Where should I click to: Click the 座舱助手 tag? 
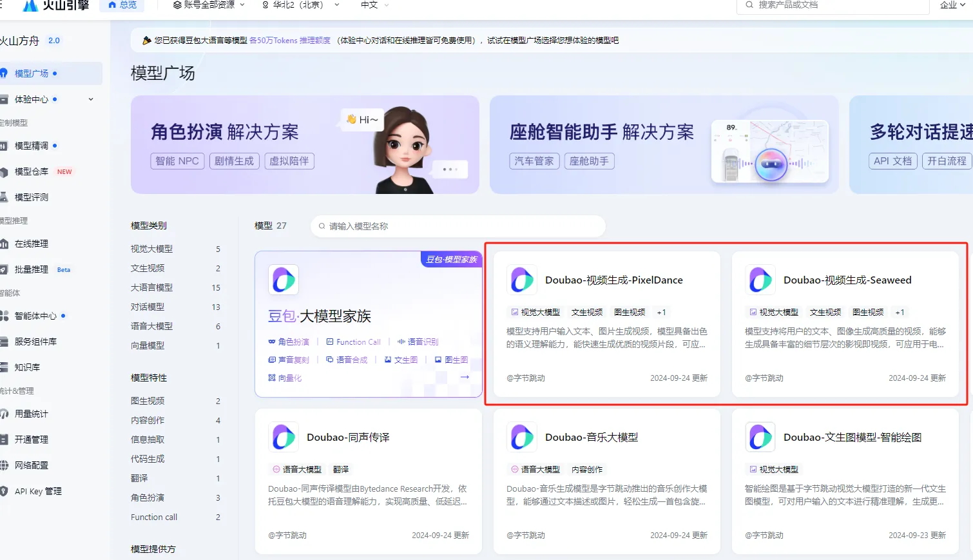click(590, 161)
